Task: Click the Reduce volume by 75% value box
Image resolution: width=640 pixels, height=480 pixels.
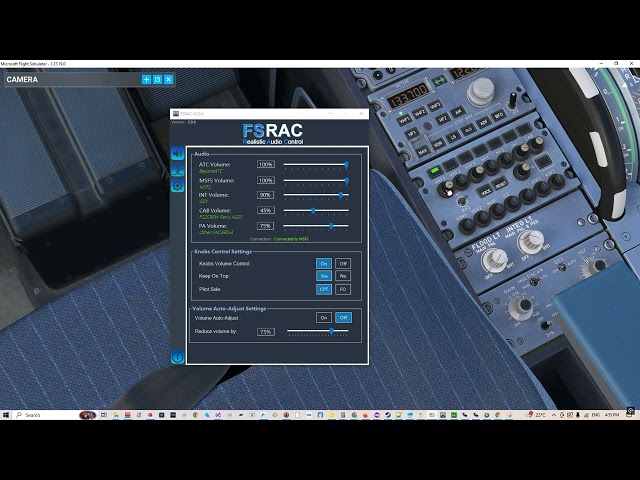Action: point(266,332)
